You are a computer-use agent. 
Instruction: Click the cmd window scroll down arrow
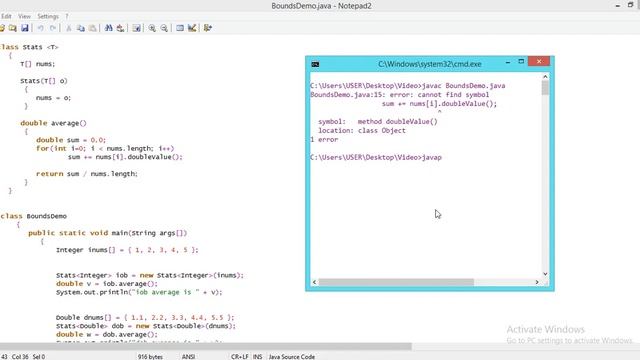pos(545,274)
